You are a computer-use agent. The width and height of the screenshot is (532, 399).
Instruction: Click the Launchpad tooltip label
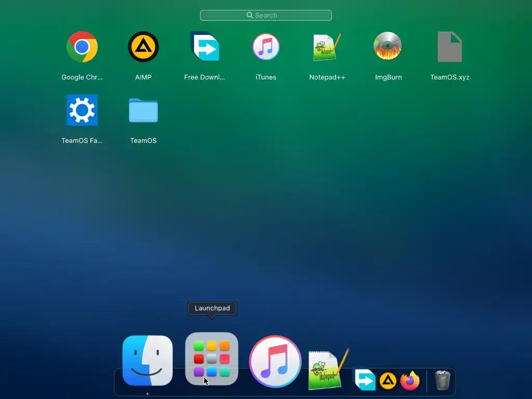point(212,308)
